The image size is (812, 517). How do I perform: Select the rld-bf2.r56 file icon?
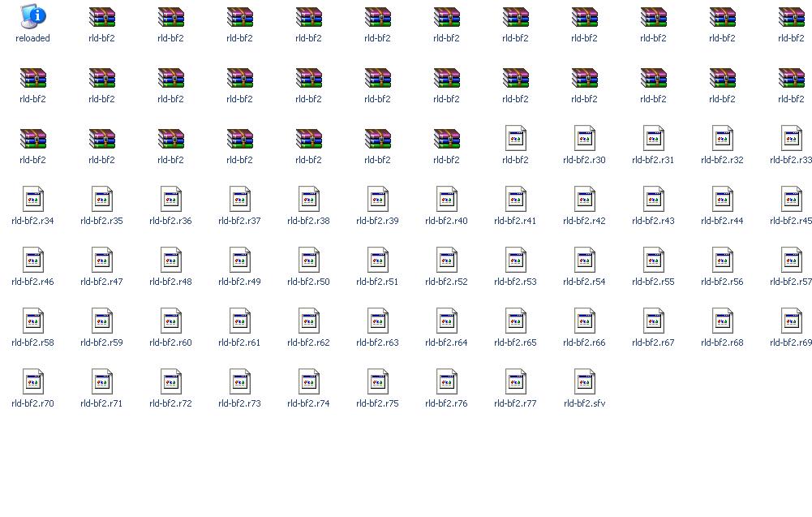point(722,260)
